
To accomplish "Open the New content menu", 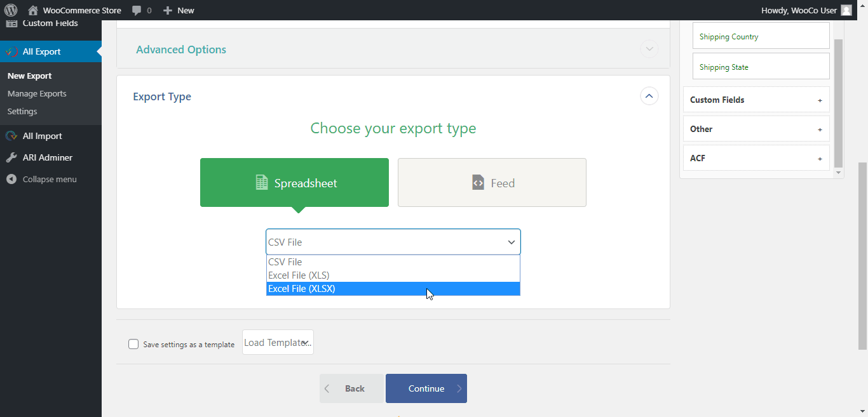I will tap(179, 10).
